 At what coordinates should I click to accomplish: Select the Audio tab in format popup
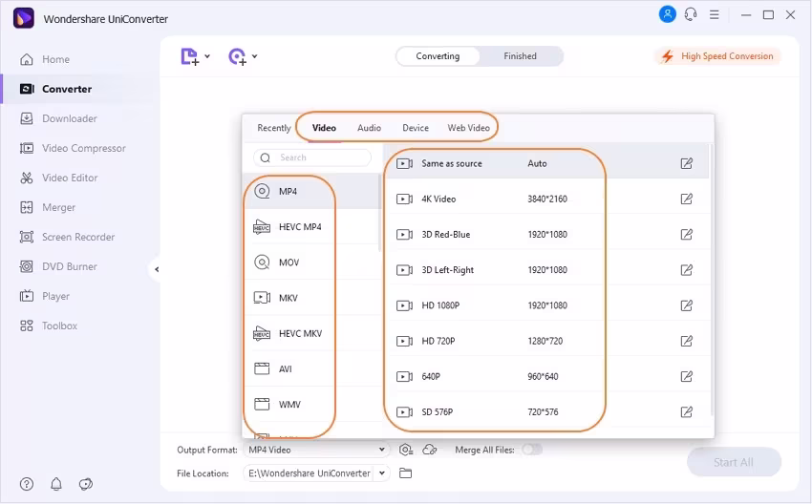pos(370,128)
